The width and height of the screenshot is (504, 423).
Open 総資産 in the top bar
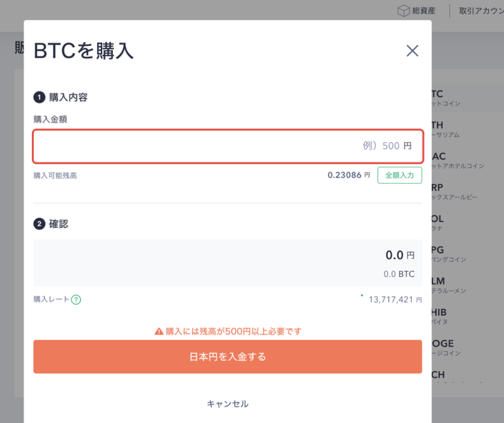tap(417, 11)
